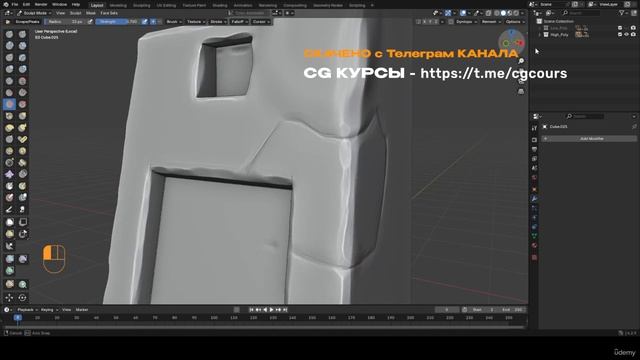Open the Modifiers properties tab
This screenshot has width=640, height=360.
[x=534, y=199]
